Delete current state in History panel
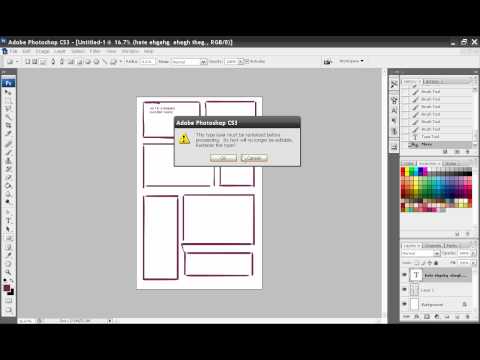Viewport: 480px width, 360px height. point(468,152)
